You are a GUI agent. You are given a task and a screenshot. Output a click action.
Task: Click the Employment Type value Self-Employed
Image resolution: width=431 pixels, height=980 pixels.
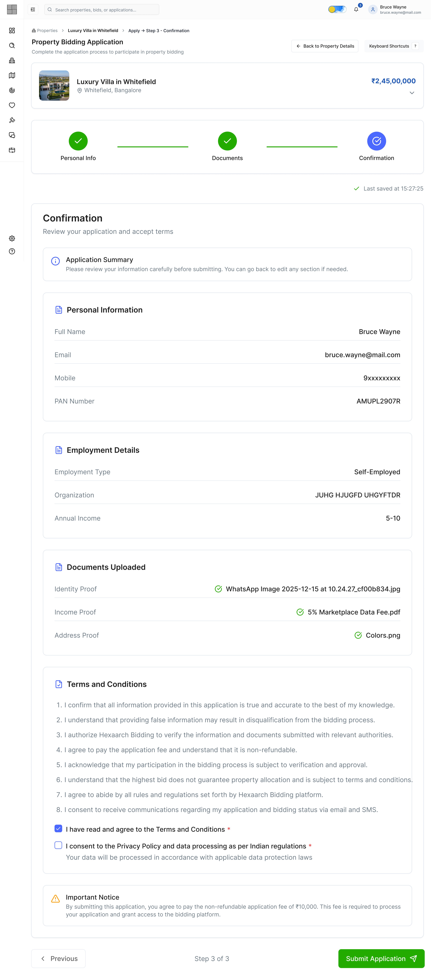(377, 472)
